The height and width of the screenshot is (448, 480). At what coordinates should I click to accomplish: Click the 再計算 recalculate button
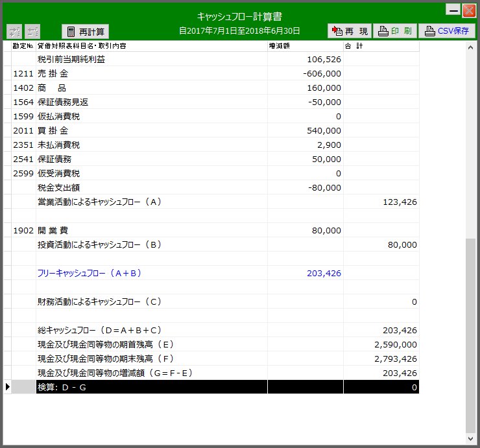pos(86,31)
